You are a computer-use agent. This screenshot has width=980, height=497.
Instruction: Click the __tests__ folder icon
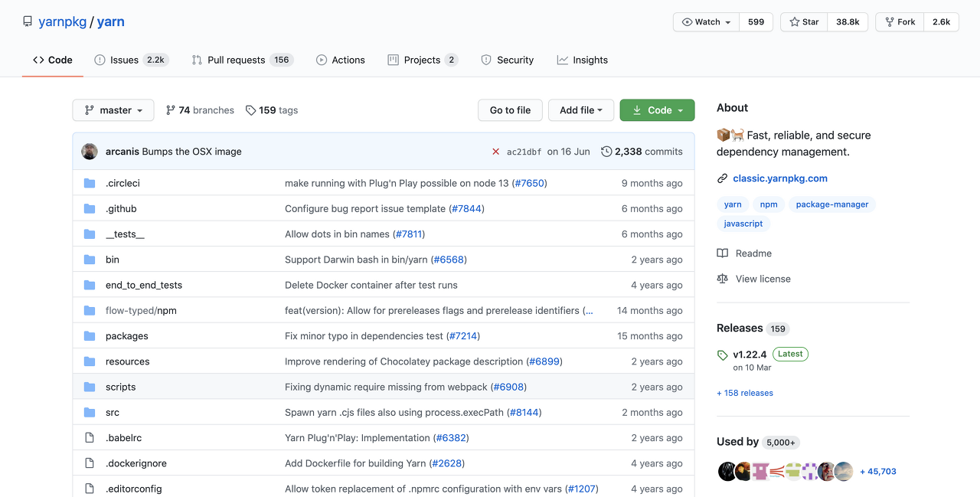click(x=90, y=234)
